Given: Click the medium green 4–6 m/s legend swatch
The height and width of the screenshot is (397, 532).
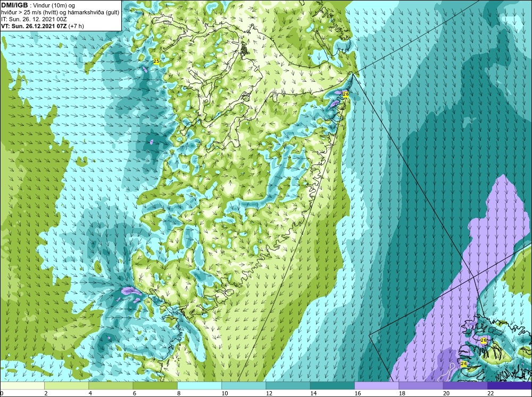Looking at the screenshot, I should tap(111, 385).
